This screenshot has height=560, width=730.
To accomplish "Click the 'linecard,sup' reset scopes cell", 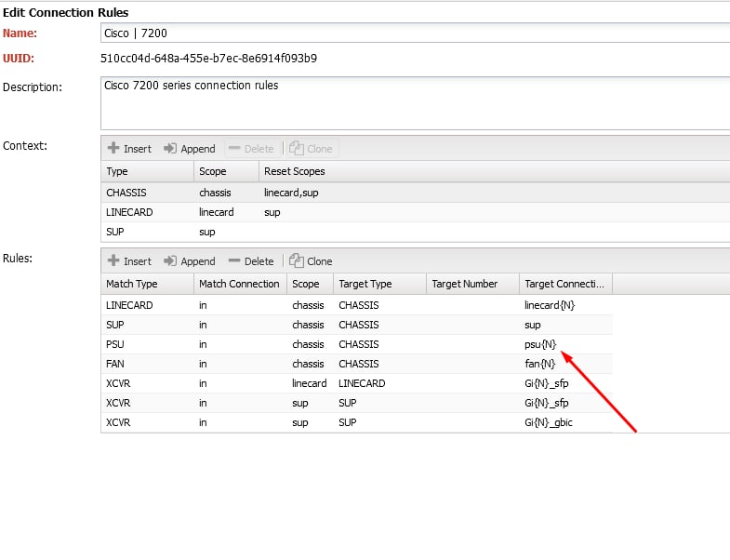I will click(291, 193).
